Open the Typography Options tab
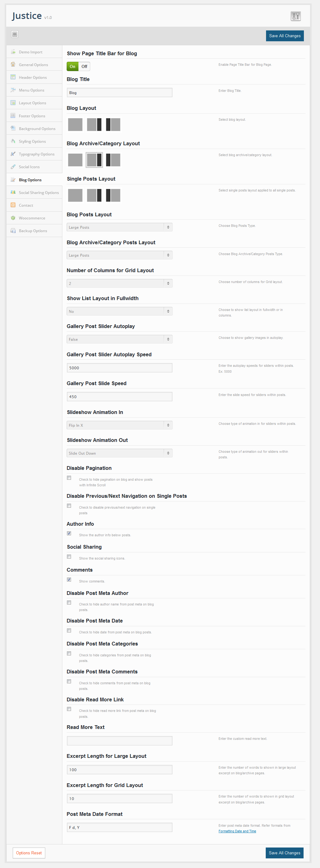 [x=36, y=154]
